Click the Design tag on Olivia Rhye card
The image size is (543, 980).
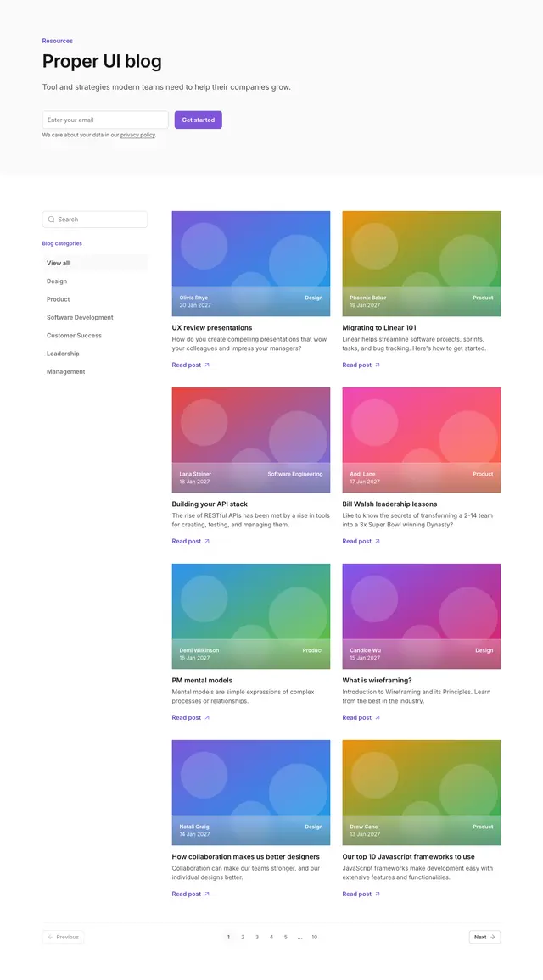(314, 298)
